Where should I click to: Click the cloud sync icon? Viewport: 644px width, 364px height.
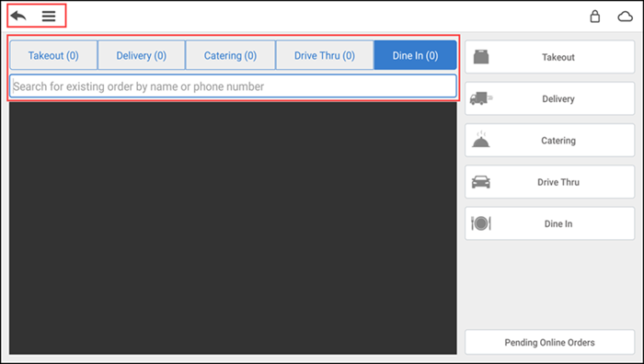point(625,17)
